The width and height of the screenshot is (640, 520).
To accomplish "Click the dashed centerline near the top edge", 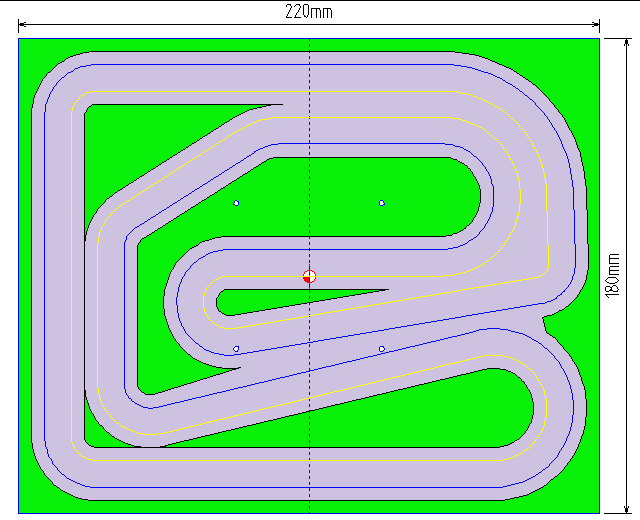I will pyautogui.click(x=309, y=52).
